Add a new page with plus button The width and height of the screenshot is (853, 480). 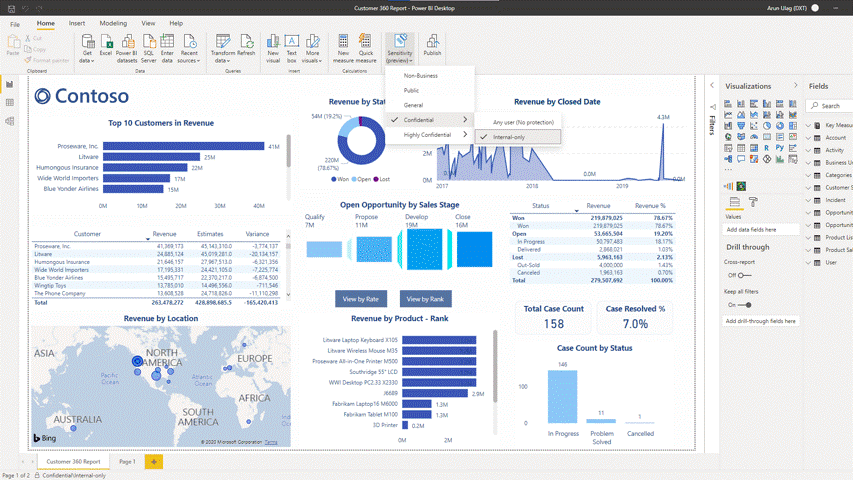click(153, 461)
